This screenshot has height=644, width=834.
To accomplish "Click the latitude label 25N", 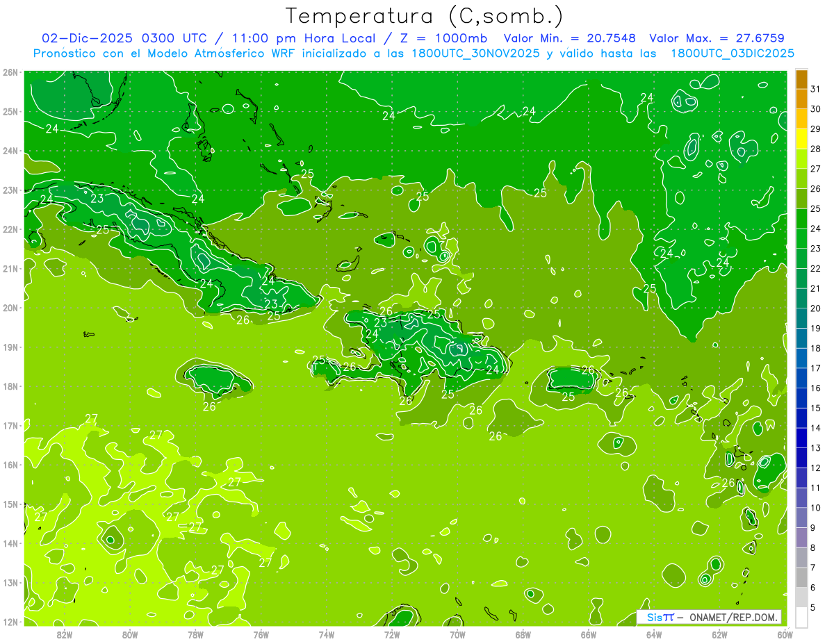I will [10, 111].
